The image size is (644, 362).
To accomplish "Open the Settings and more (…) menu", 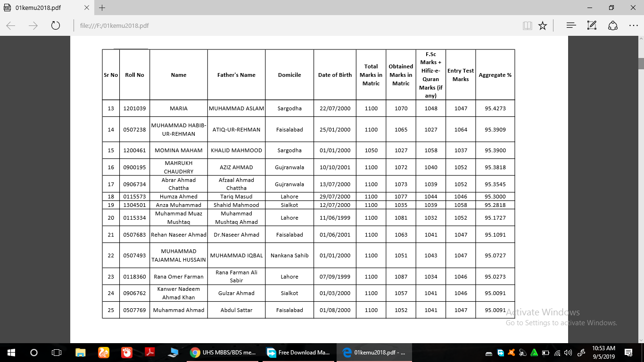I will [x=634, y=25].
